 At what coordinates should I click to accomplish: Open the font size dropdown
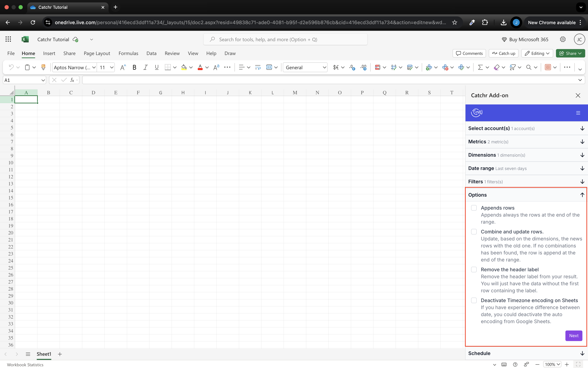111,67
